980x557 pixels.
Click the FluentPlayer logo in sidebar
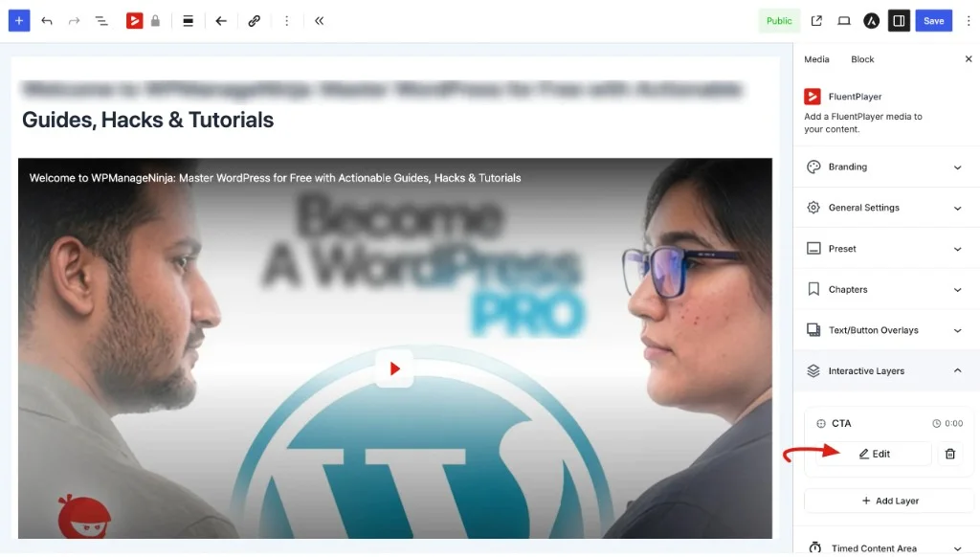click(x=812, y=97)
